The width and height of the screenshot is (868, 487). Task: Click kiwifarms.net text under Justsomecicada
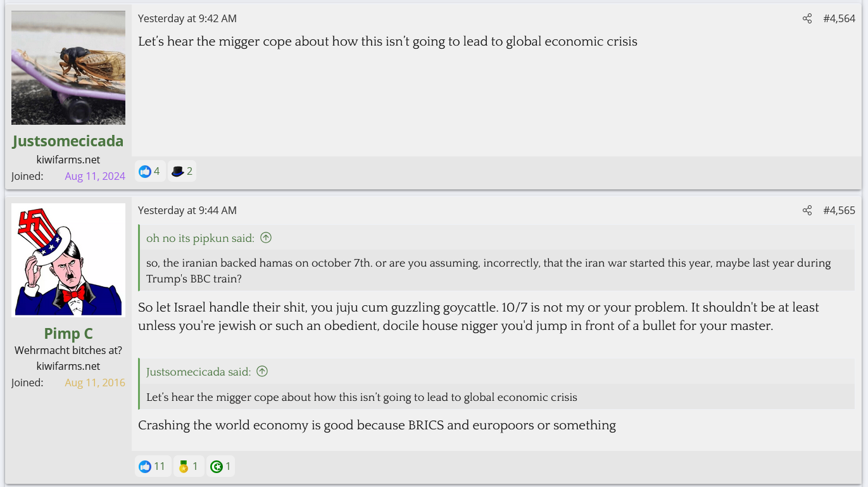[68, 160]
